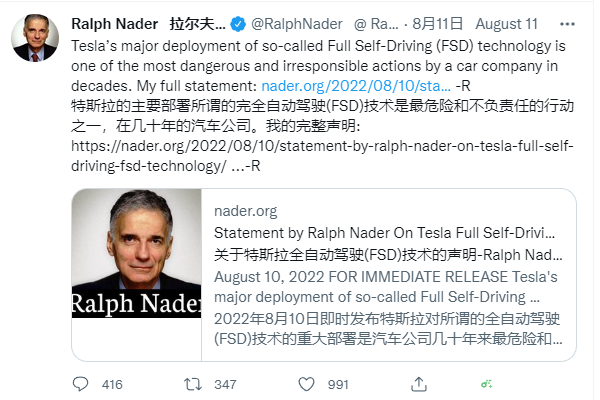
Task: Click the 347 retweets count
Action: 225,383
